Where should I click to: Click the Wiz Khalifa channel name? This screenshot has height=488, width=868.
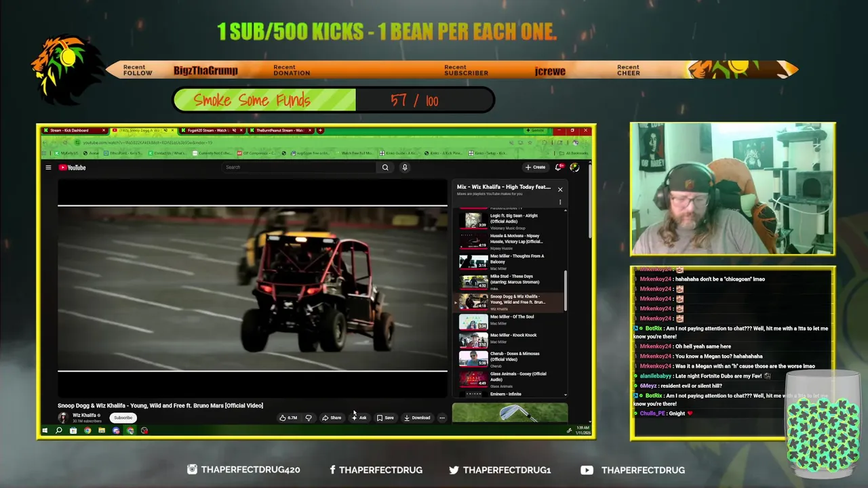(x=84, y=415)
